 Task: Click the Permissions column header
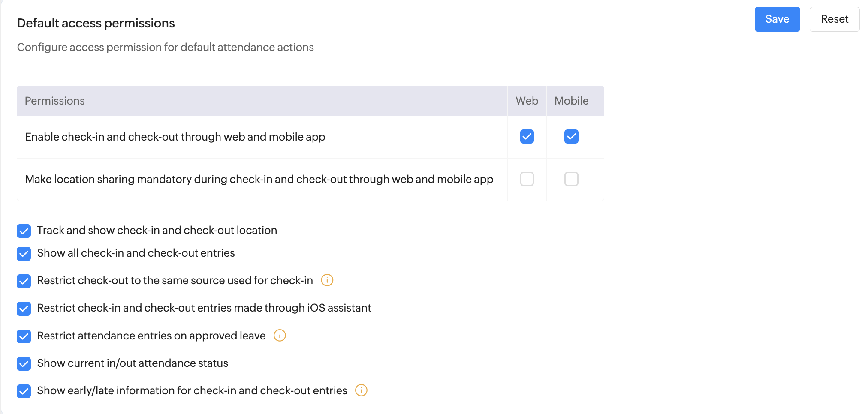coord(55,101)
